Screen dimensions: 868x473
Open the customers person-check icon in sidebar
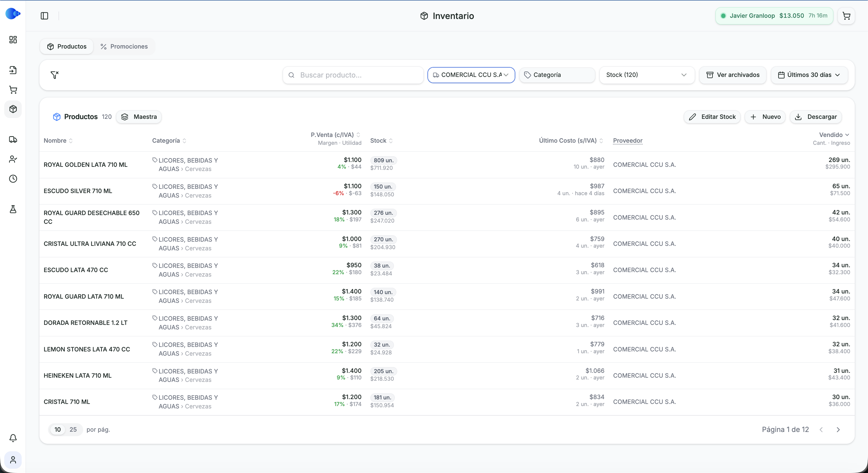coord(13,159)
